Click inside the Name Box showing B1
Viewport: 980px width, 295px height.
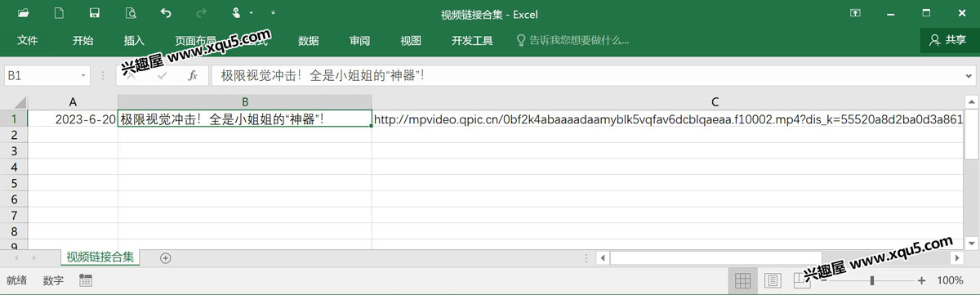(x=41, y=75)
